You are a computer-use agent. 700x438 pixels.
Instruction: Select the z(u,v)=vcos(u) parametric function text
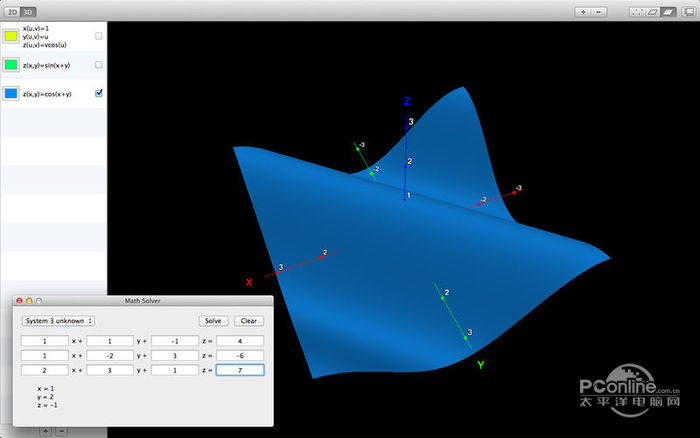pyautogui.click(x=45, y=45)
